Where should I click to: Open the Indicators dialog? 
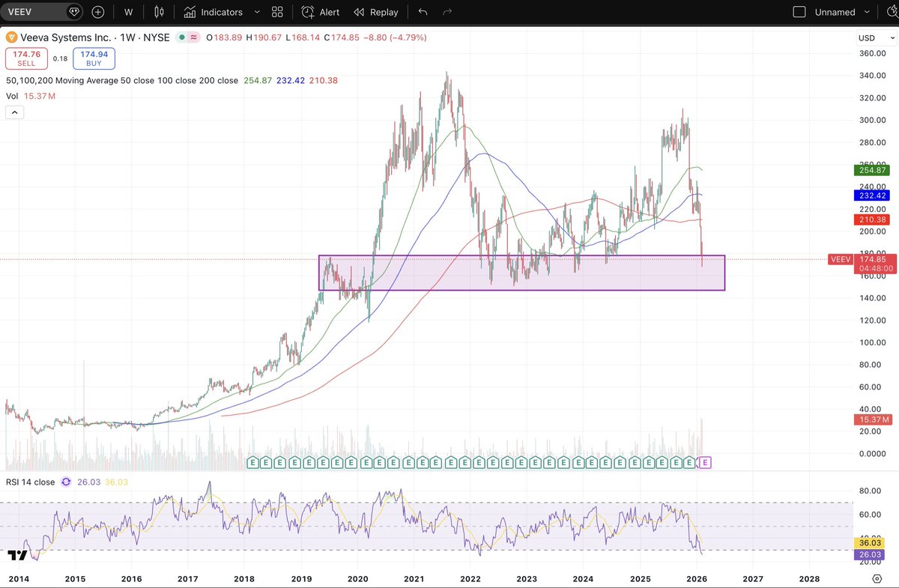[214, 12]
